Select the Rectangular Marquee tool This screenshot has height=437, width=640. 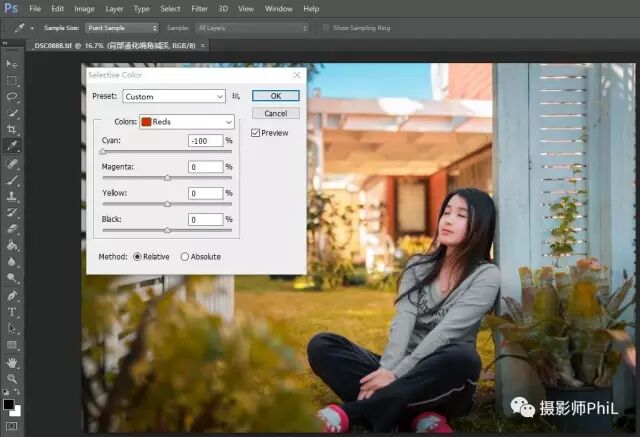point(11,81)
